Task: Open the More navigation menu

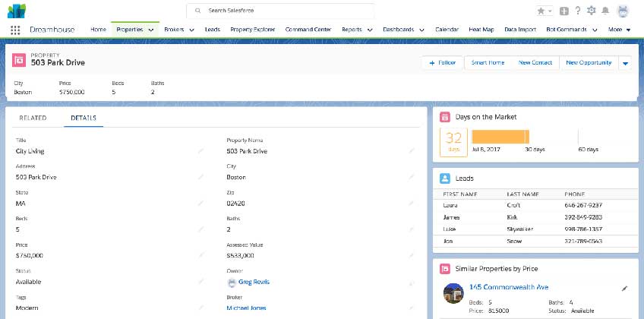Action: pyautogui.click(x=620, y=30)
